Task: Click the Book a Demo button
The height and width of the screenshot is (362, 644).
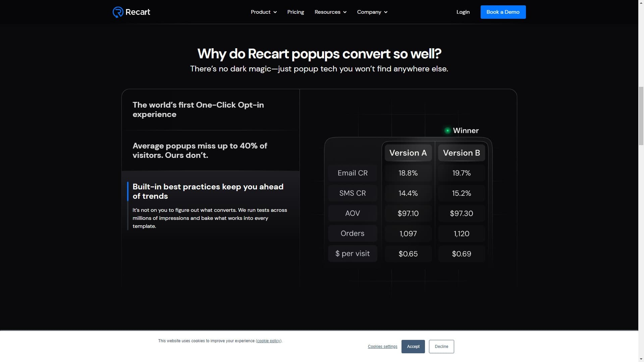Action: 503,12
